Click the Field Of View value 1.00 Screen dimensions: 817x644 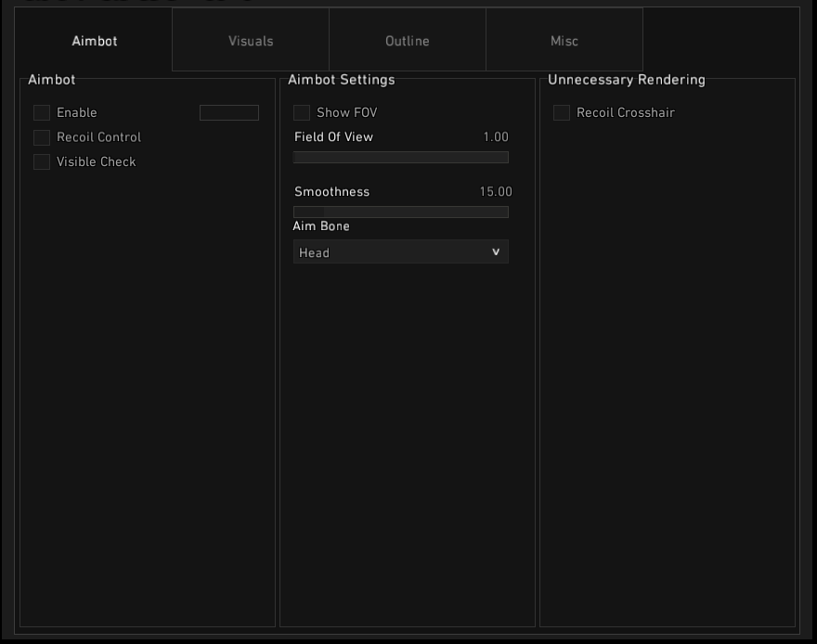[496, 137]
